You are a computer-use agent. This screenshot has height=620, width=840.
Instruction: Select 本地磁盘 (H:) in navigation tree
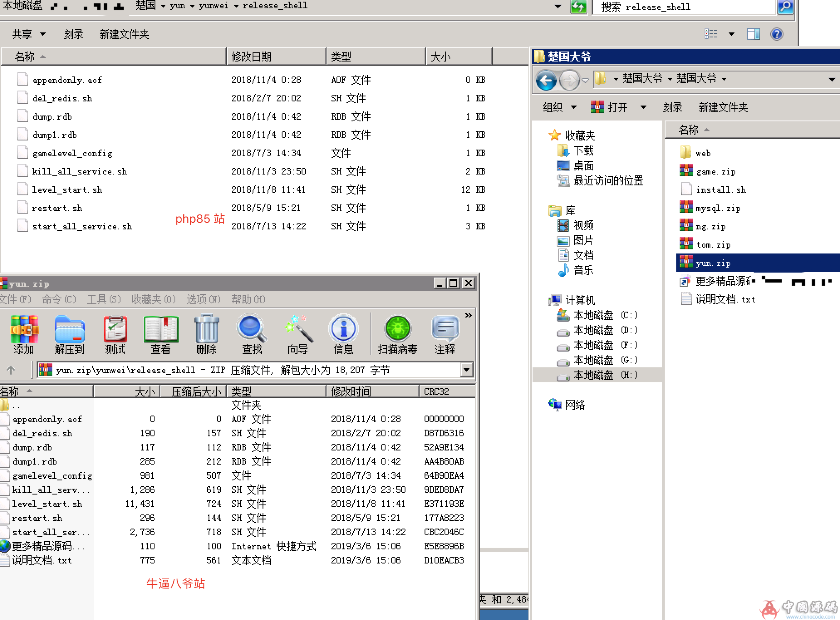597,375
